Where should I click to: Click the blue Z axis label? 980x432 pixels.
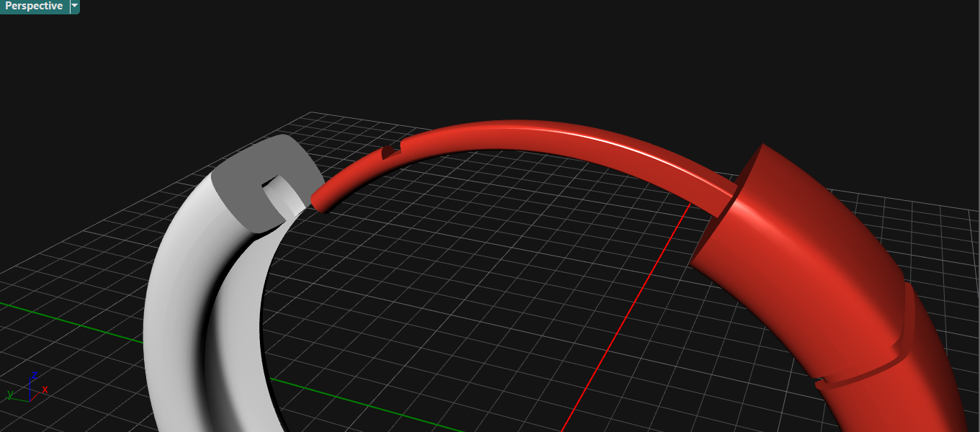(x=35, y=375)
